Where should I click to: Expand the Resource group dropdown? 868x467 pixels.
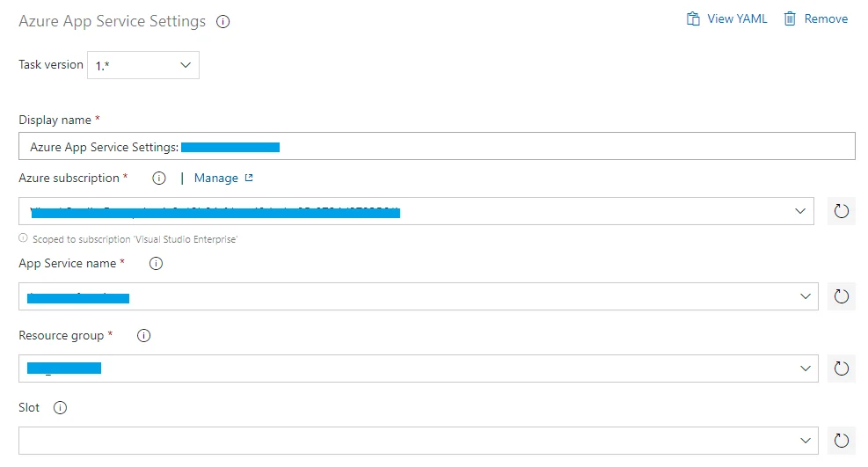tap(806, 368)
